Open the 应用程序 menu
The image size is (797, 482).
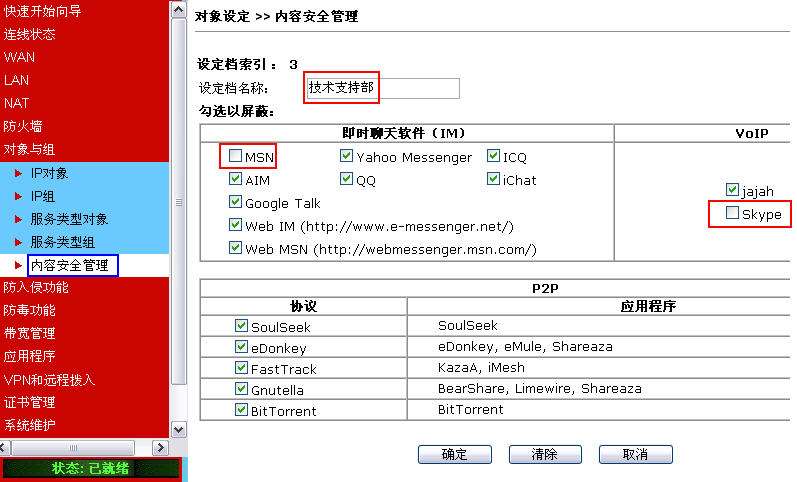coord(29,356)
